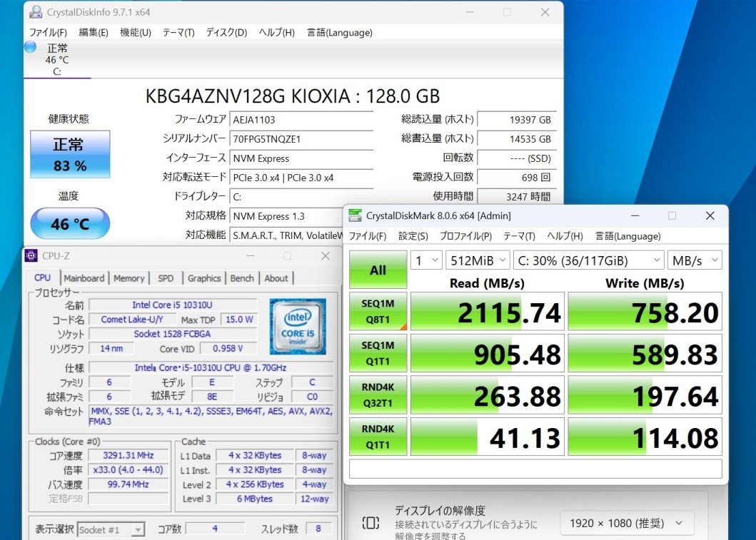Open the C: 30% target drive dropdown

[588, 260]
